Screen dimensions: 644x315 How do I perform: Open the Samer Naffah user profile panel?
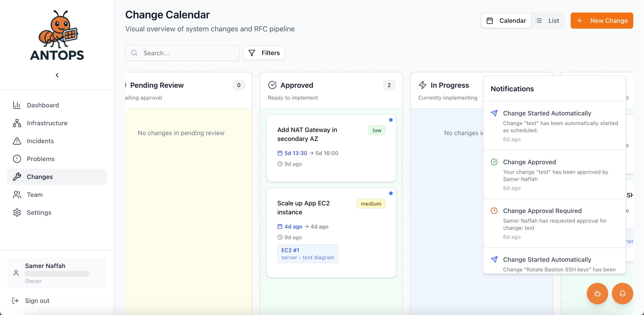(57, 273)
